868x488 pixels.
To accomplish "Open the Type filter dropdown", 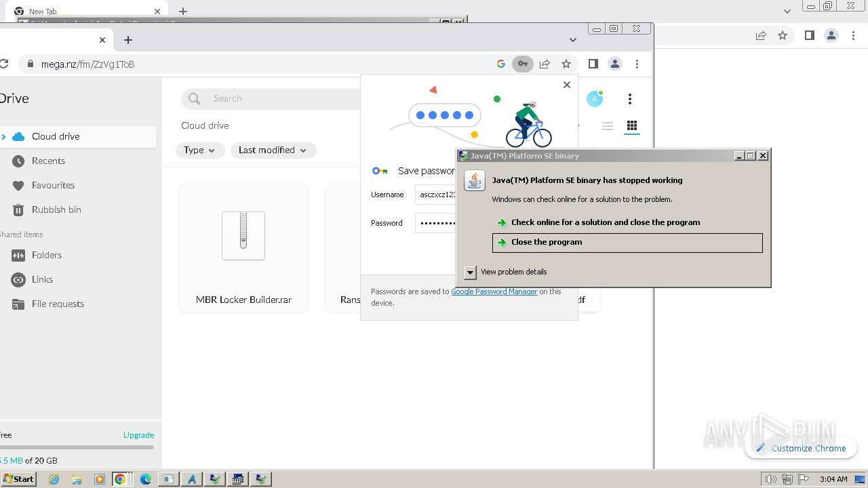I will pos(200,150).
